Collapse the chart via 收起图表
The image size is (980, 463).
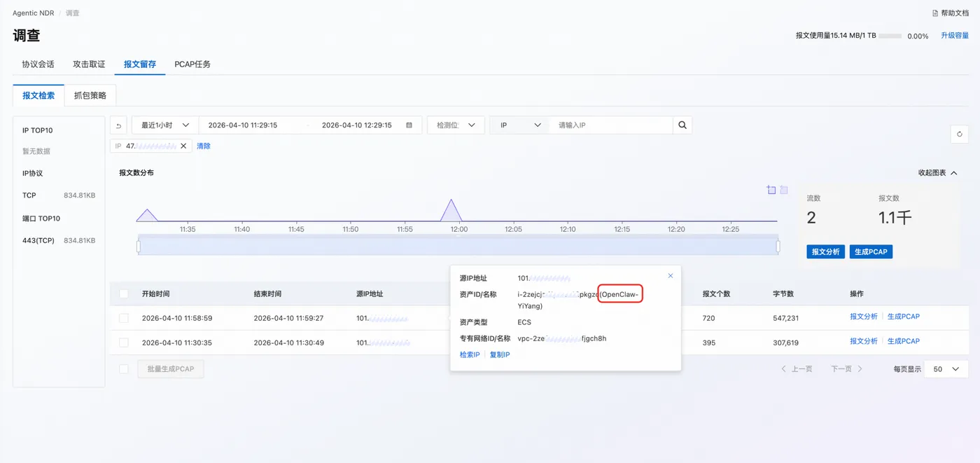click(x=937, y=172)
